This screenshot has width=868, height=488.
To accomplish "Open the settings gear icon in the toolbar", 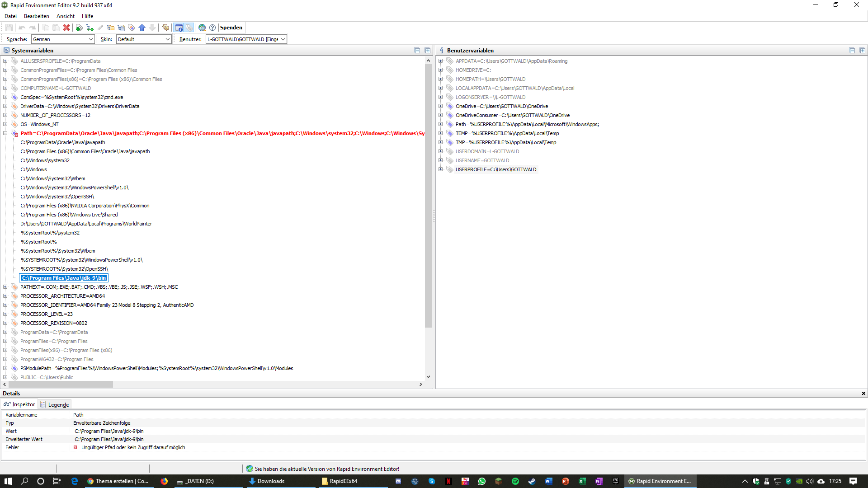I will coord(165,28).
